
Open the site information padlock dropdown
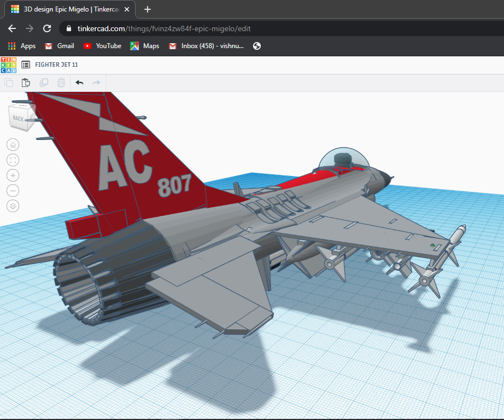click(x=68, y=28)
